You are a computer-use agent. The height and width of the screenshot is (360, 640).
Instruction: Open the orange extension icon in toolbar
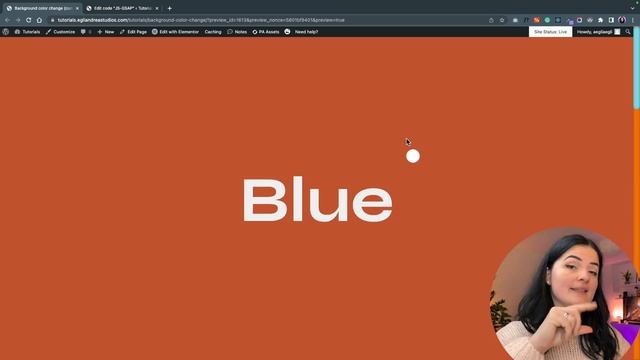click(x=537, y=20)
